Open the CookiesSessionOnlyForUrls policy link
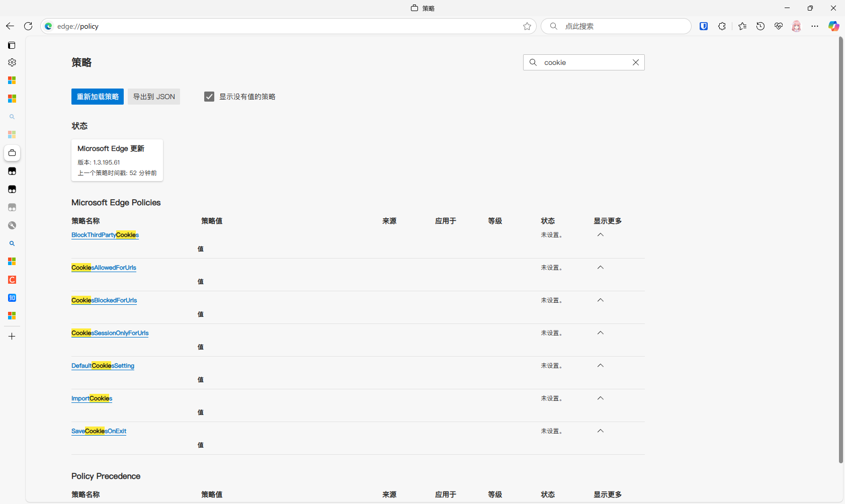845x504 pixels. 110,333
